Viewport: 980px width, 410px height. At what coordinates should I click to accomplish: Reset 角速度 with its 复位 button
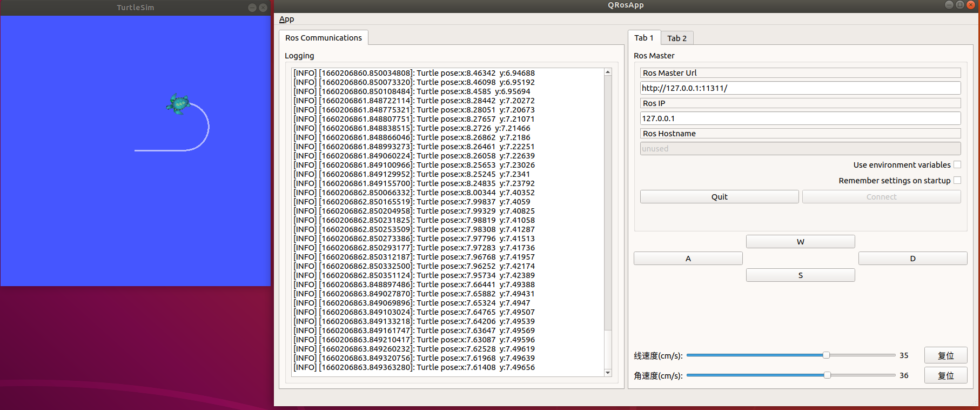[945, 375]
